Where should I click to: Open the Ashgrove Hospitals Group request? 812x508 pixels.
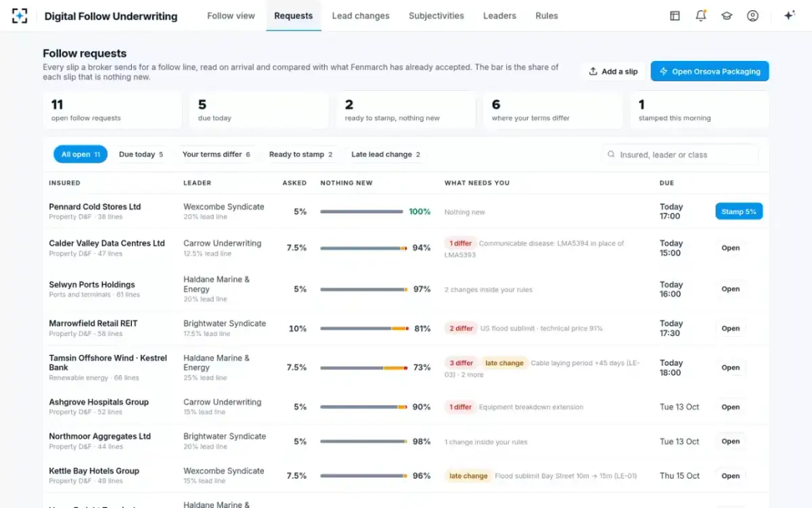click(730, 407)
